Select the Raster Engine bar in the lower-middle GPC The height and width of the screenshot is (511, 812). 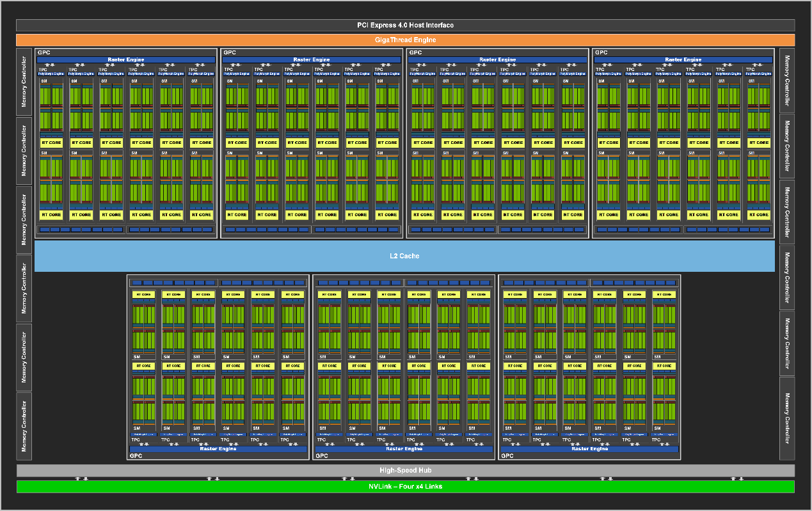point(404,449)
